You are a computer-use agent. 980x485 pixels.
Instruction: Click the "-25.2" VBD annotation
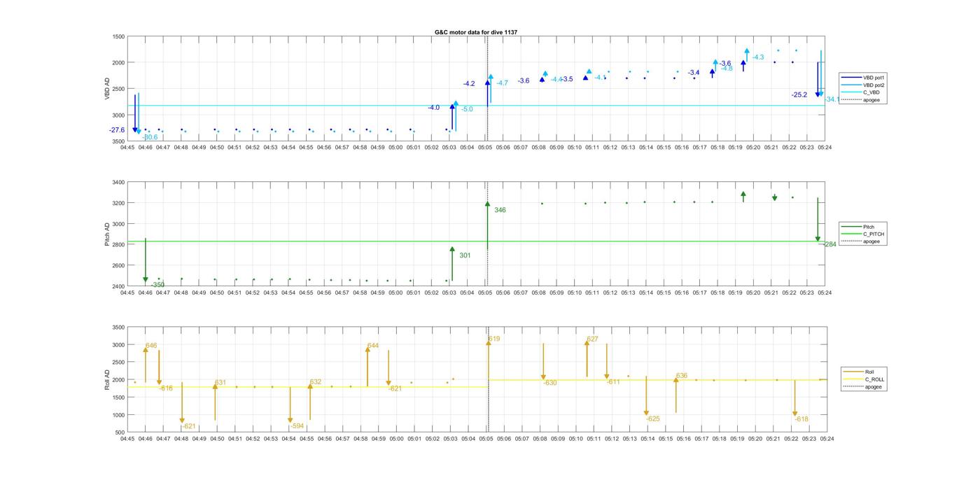point(799,94)
